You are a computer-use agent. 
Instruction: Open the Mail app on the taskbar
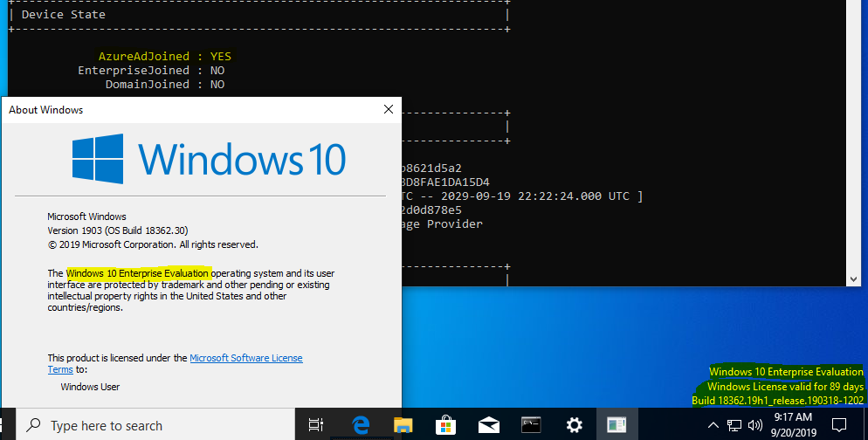pyautogui.click(x=488, y=425)
